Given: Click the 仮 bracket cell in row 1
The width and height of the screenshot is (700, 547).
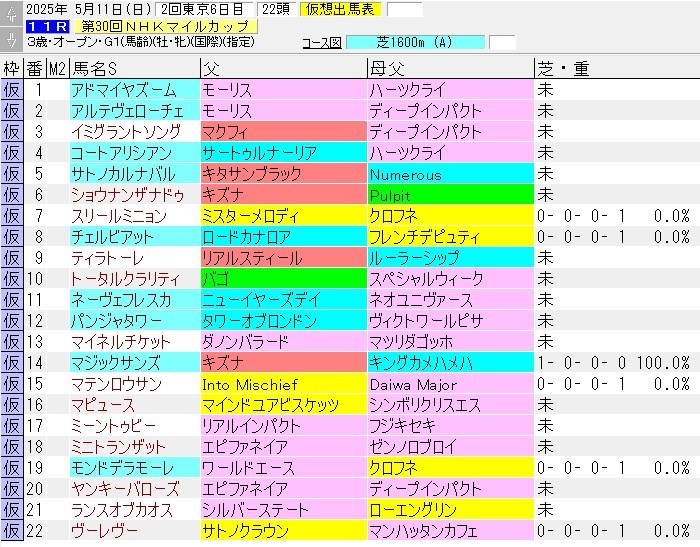Looking at the screenshot, I should pyautogui.click(x=12, y=90).
